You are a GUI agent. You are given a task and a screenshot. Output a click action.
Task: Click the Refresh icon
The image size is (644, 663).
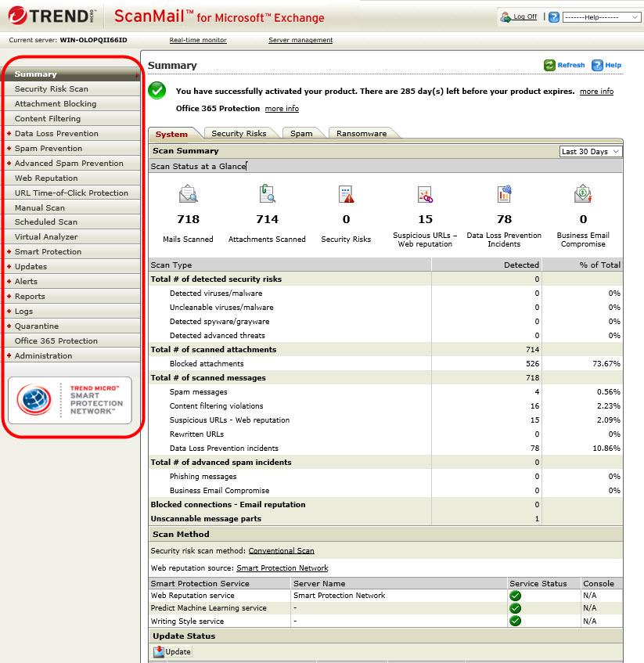point(550,66)
